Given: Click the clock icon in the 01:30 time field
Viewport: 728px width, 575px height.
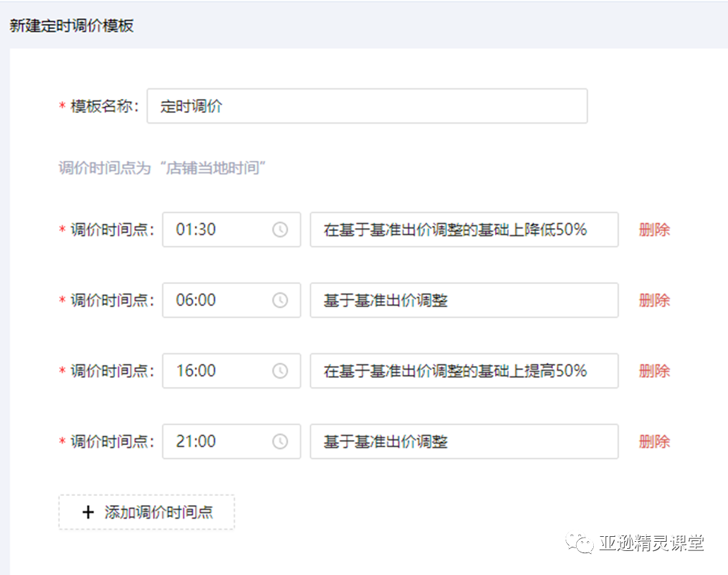Looking at the screenshot, I should (x=280, y=230).
